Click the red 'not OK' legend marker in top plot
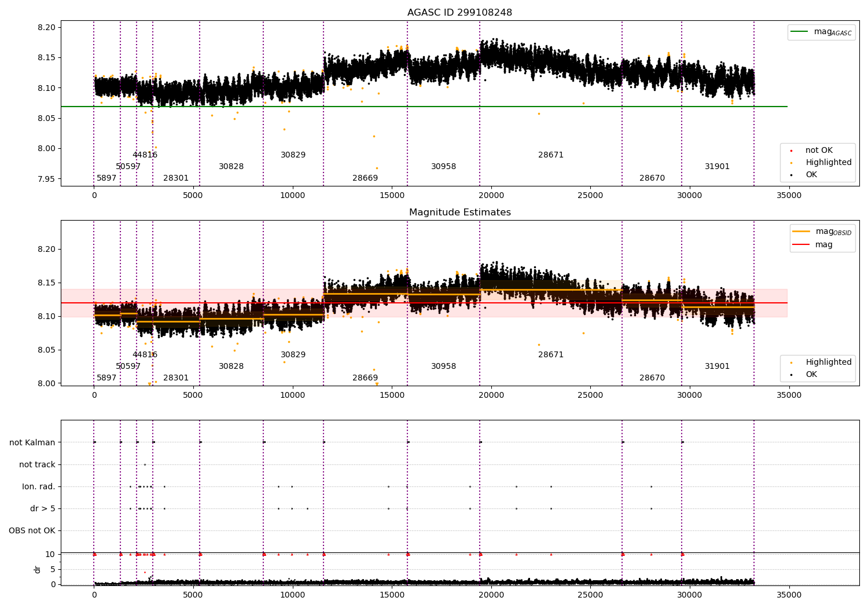Screen dimensions: 868x608 (792, 151)
